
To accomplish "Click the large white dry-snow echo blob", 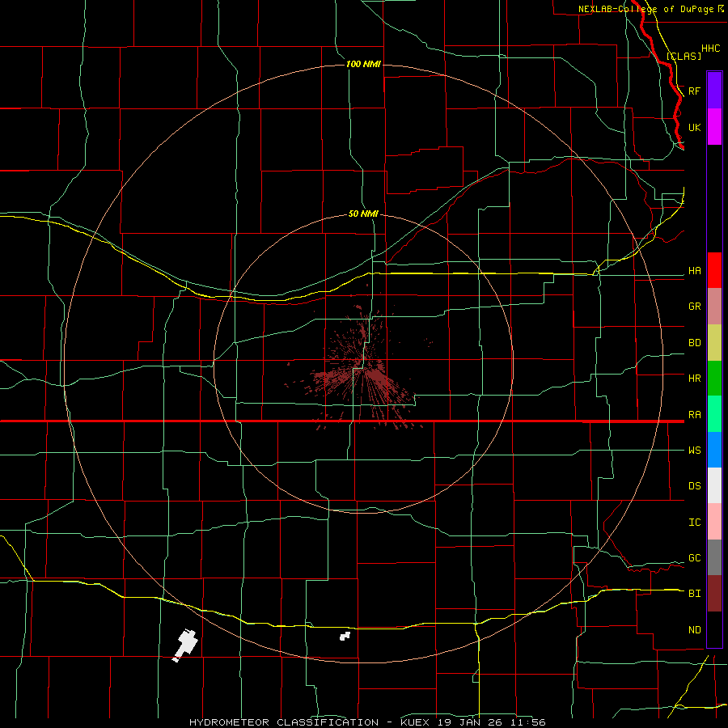I will 186,645.
